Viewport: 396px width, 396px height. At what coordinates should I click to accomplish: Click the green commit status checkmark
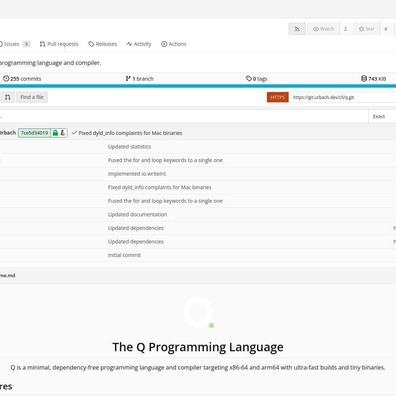click(74, 133)
